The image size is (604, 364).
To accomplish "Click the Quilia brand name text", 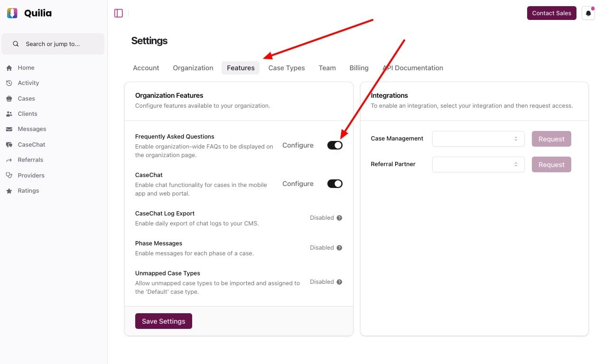I will point(38,13).
